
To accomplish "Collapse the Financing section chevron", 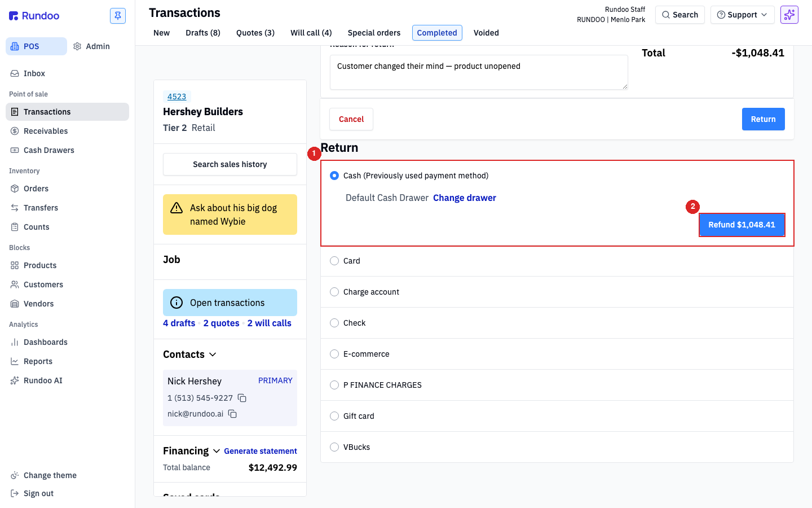I will click(x=217, y=451).
